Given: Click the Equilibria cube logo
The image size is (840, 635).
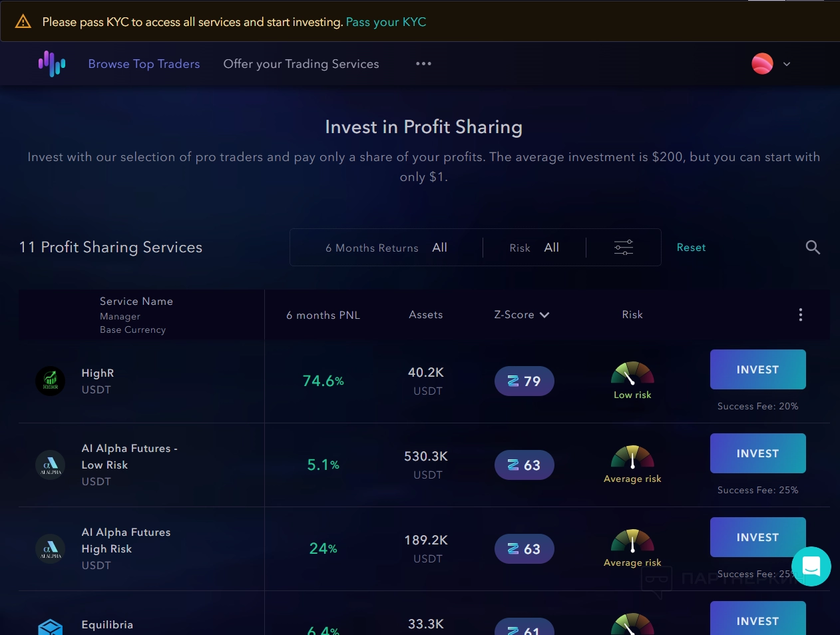Looking at the screenshot, I should (x=51, y=628).
